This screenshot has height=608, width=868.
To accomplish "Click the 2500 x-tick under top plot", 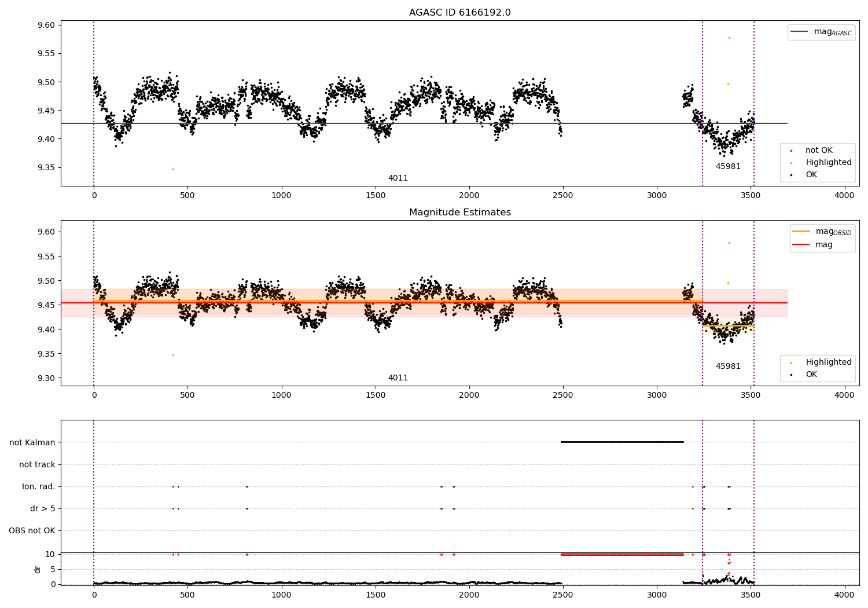I will [562, 196].
